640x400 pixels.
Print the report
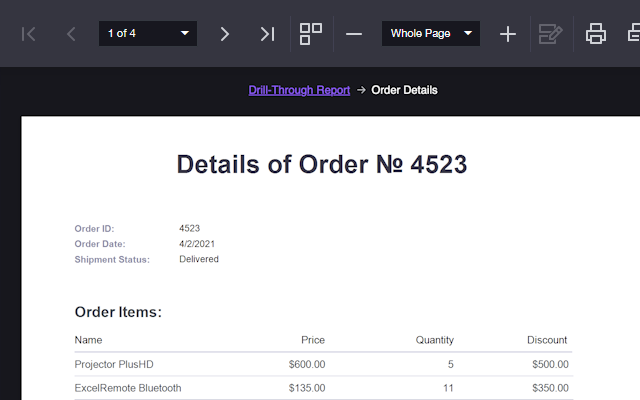(596, 34)
